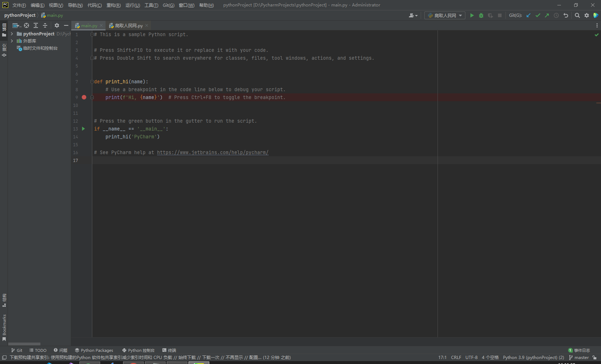Open the Python 控制台 tab
Image resolution: width=601 pixels, height=364 pixels.
click(x=138, y=350)
